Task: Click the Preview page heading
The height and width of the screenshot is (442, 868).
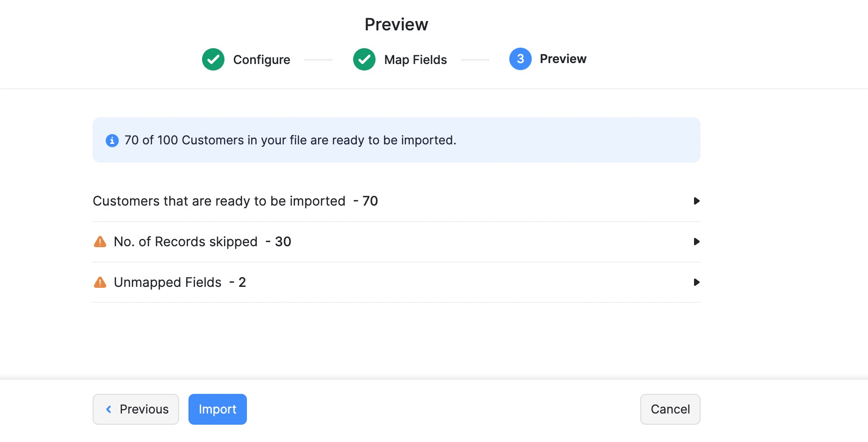Action: coord(396,24)
